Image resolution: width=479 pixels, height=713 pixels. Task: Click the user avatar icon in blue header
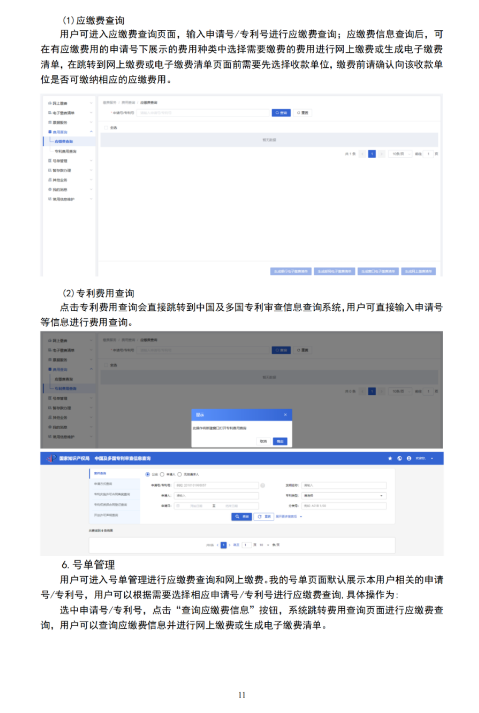click(x=409, y=458)
